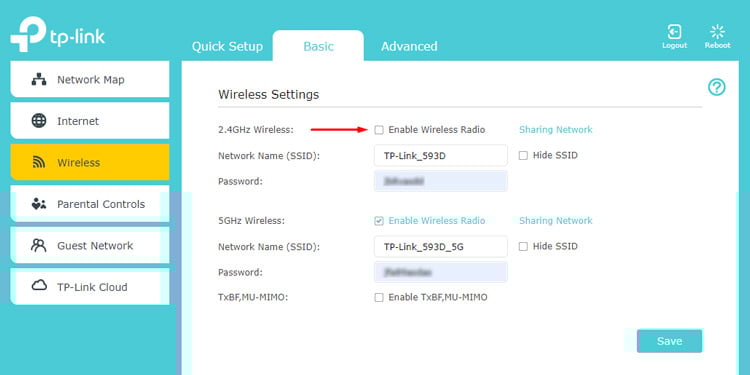The height and width of the screenshot is (375, 750).
Task: Click the Wireless Settings heading
Action: pyautogui.click(x=268, y=94)
